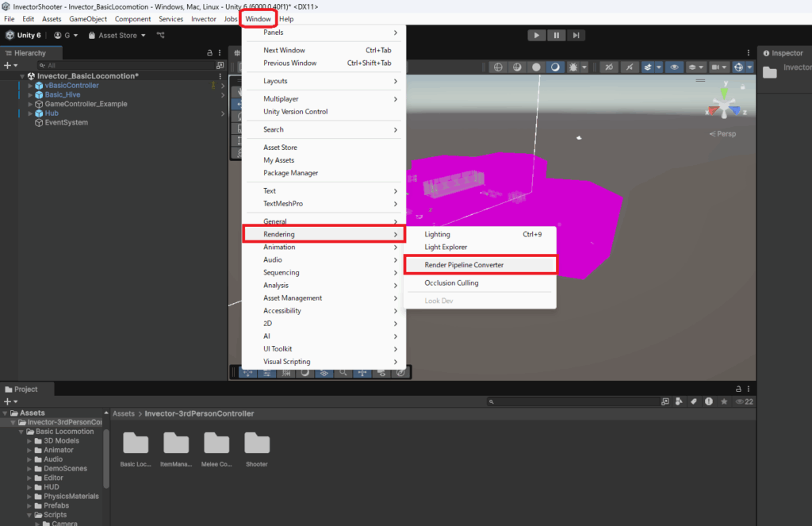Expand the 3D Models folder in Project tree
The width and height of the screenshot is (812, 526).
(x=29, y=441)
